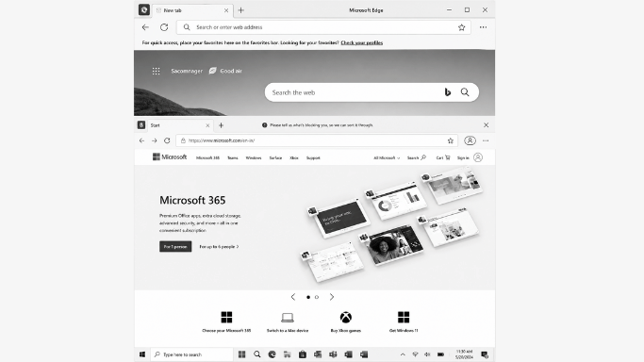Screen dimensions: 644x362
Task: Open Microsoft 365 in site navigation
Action: 207,158
